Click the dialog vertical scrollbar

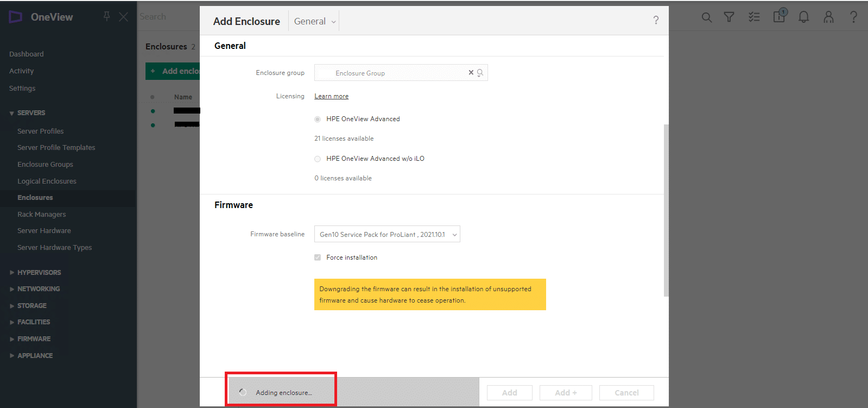[x=666, y=210]
